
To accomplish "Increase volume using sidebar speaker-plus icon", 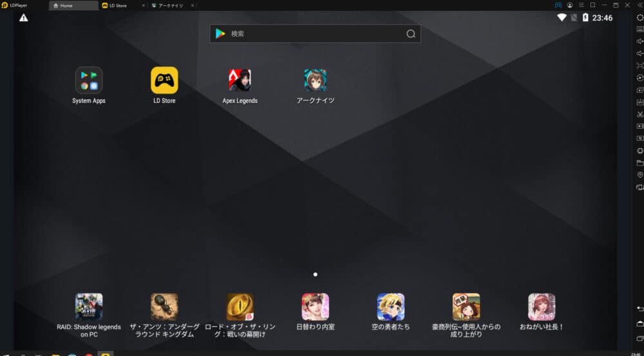I will [x=640, y=41].
